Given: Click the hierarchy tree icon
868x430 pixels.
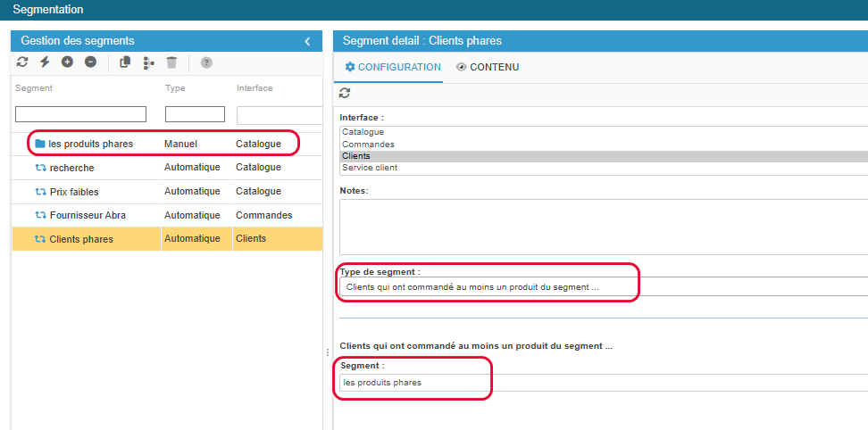Looking at the screenshot, I should (148, 62).
